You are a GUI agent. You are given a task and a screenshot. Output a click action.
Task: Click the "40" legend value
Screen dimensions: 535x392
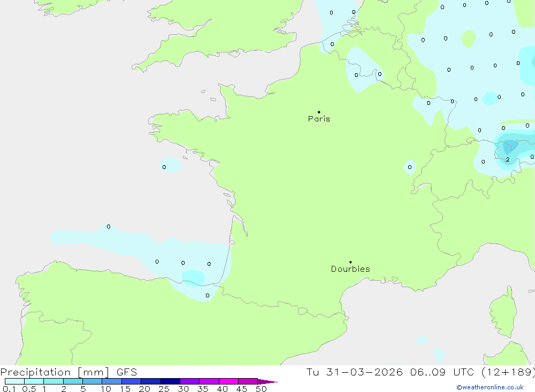coord(223,389)
